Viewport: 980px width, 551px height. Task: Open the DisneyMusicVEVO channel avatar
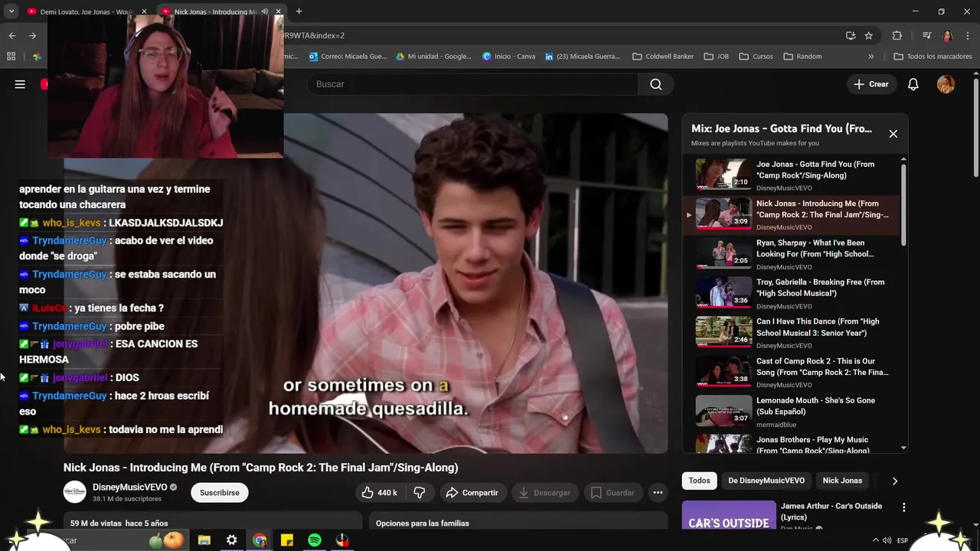(74, 492)
